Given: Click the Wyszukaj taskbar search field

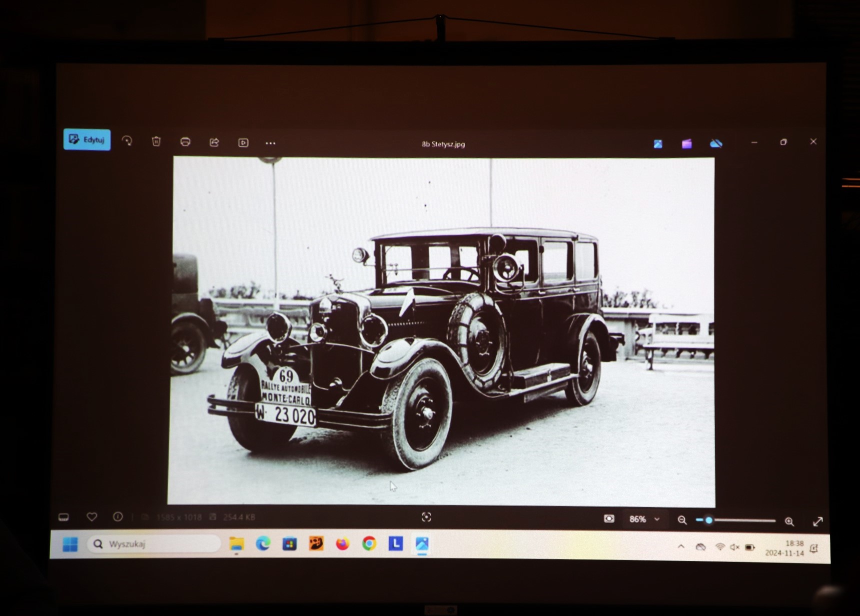Looking at the screenshot, I should point(154,544).
